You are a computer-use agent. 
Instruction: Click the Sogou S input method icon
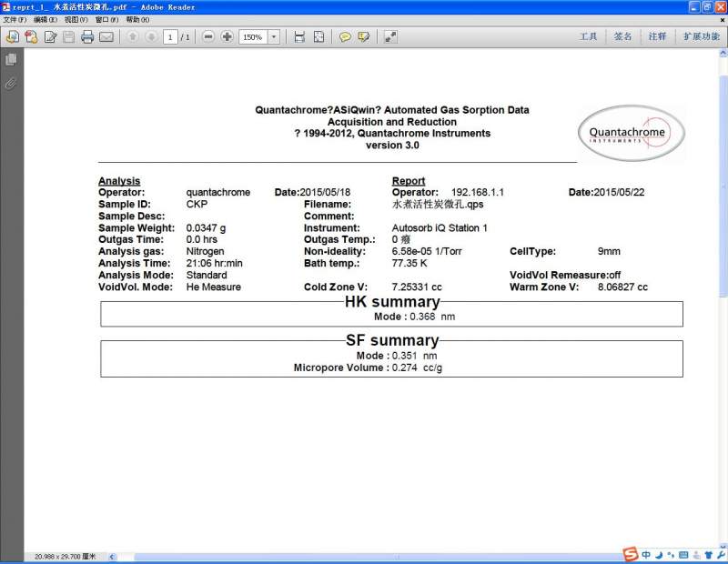(631, 554)
